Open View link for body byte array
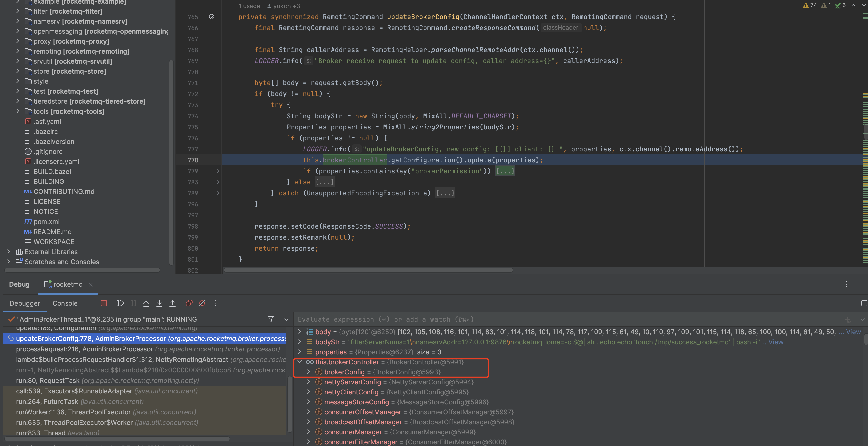This screenshot has width=868, height=446. 853,332
